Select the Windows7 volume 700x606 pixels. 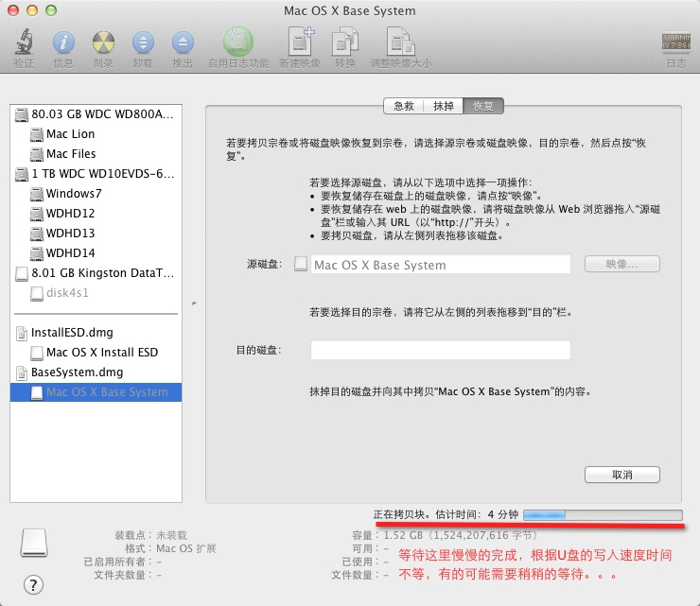click(96, 193)
